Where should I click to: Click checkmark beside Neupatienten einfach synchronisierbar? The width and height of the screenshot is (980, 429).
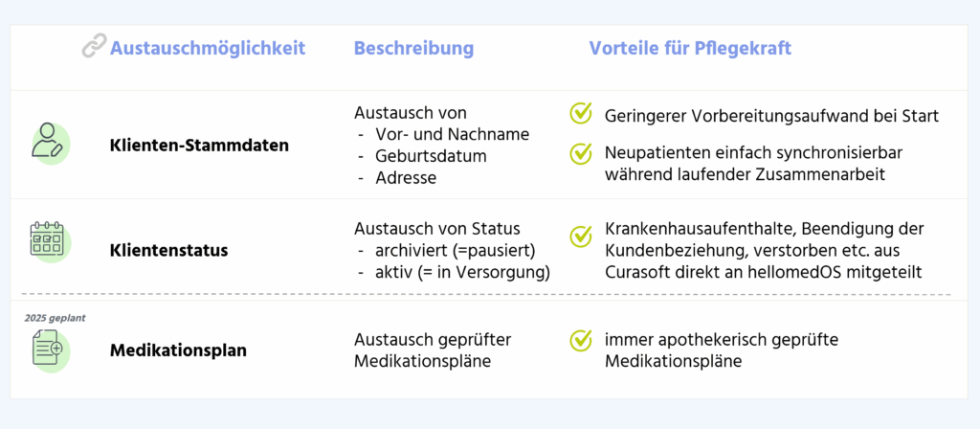point(581,152)
